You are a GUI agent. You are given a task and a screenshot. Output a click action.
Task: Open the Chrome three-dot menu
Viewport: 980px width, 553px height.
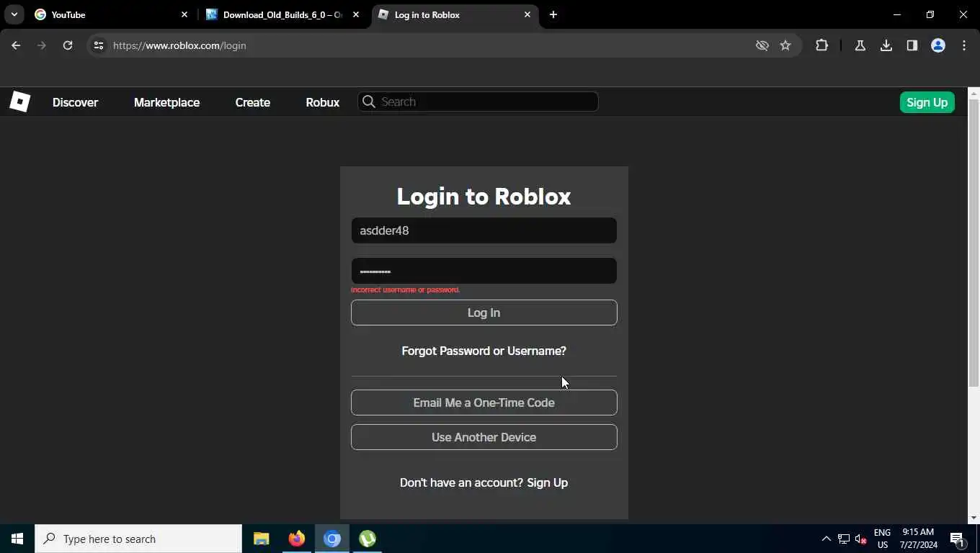(964, 45)
